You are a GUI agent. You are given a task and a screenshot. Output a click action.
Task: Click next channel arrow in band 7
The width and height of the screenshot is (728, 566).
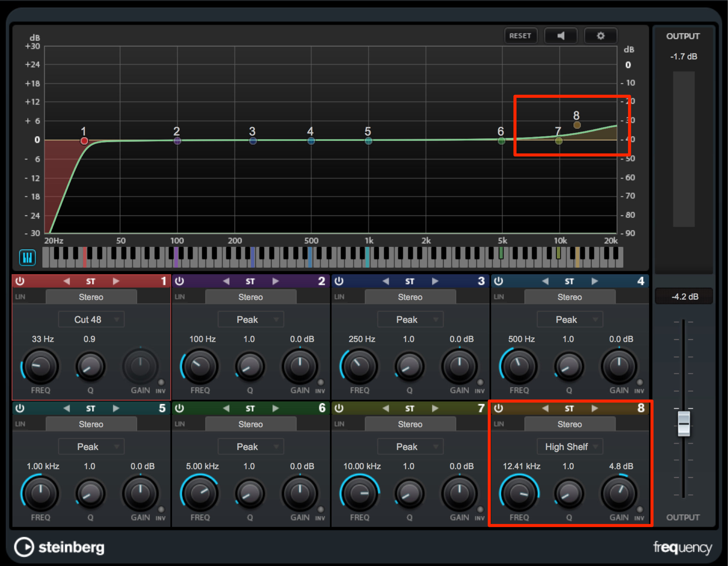tap(435, 408)
